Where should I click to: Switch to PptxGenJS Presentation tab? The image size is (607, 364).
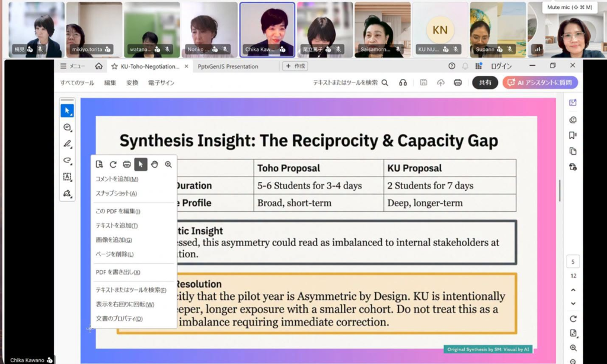228,66
